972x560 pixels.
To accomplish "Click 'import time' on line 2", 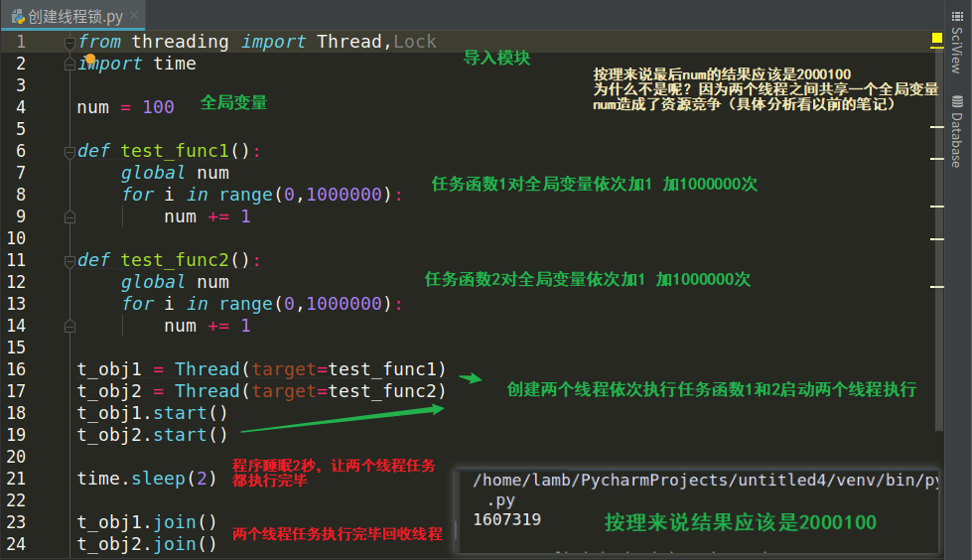I will click(x=136, y=64).
